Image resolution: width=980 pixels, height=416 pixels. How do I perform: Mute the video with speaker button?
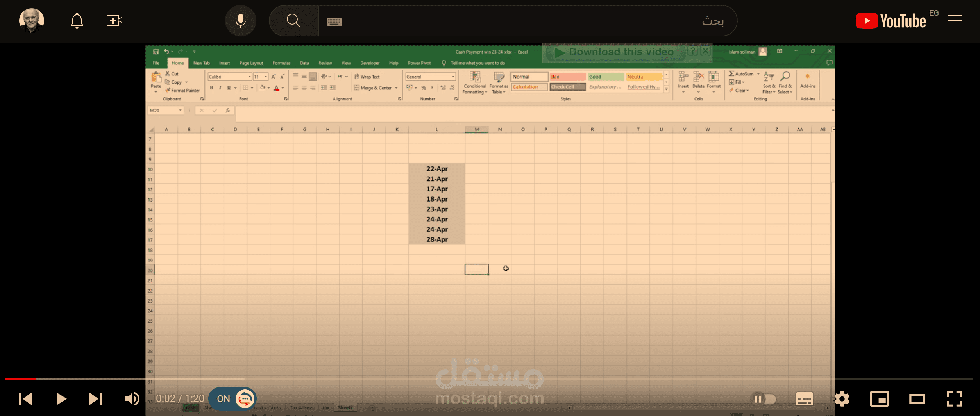[132, 399]
